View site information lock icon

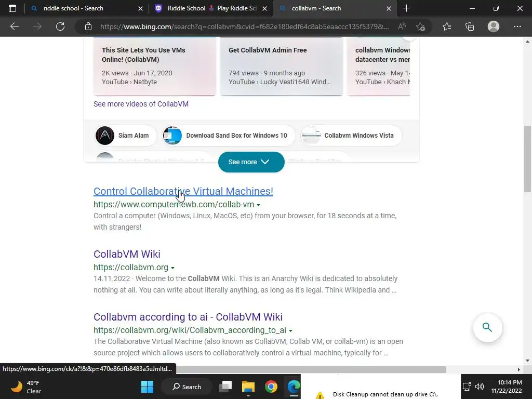click(88, 26)
